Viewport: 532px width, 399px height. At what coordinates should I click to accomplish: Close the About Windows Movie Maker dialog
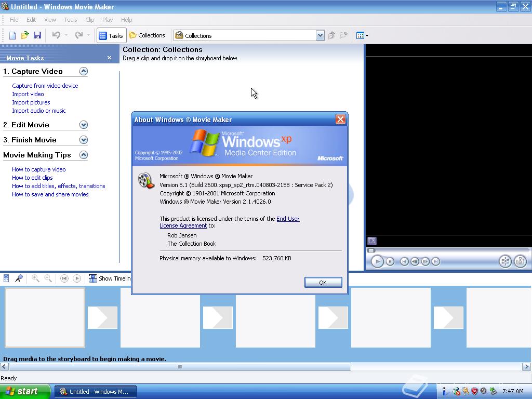(340, 119)
